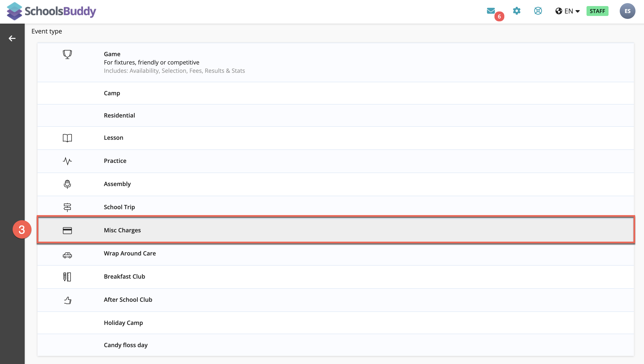
Task: Click the SchoolsBuddy logo
Action: [x=51, y=11]
